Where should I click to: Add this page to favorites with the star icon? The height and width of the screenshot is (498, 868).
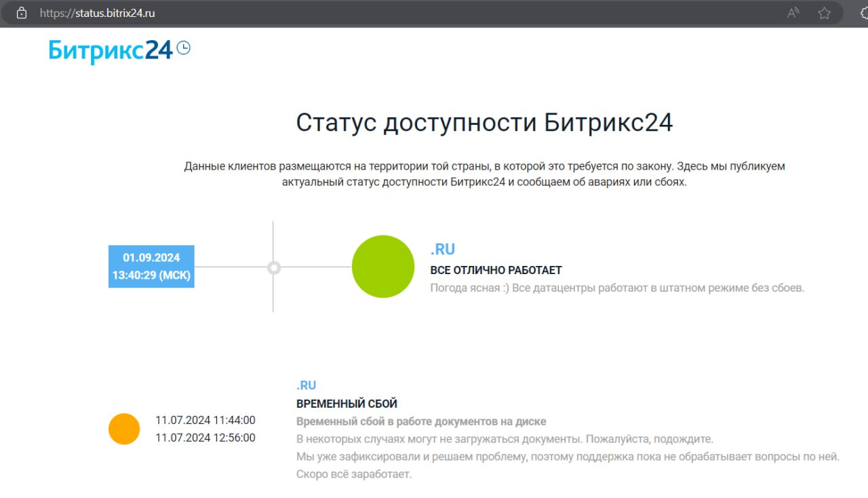(825, 13)
